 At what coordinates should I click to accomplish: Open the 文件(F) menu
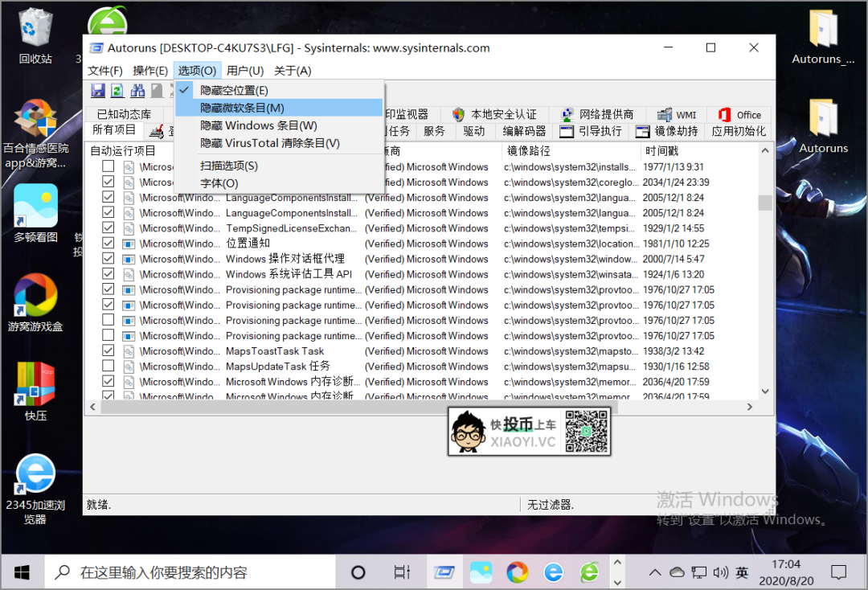(104, 70)
